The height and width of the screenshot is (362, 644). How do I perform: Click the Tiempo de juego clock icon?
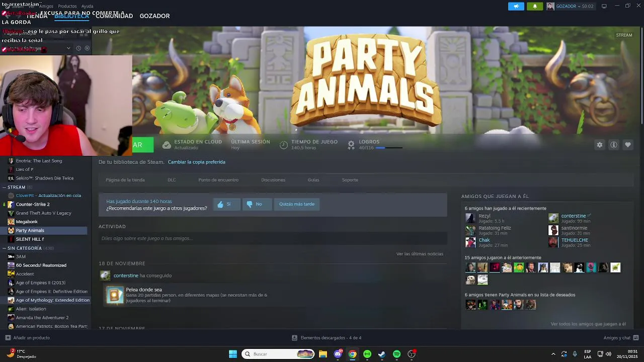284,145
